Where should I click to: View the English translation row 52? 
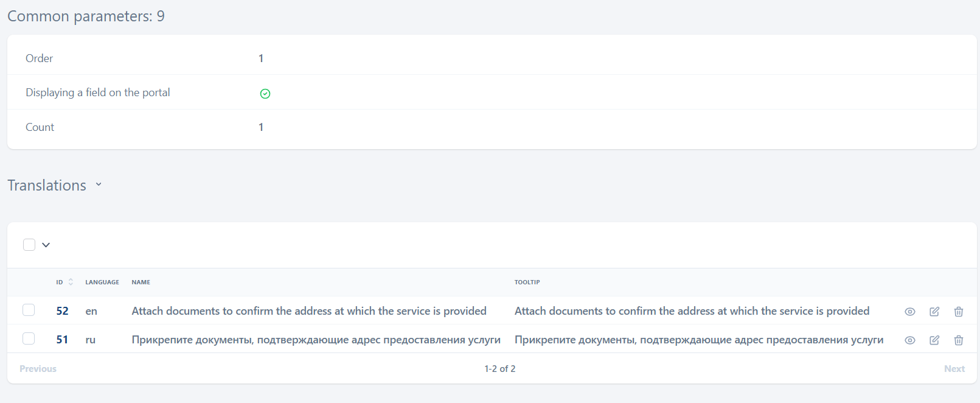click(x=909, y=312)
